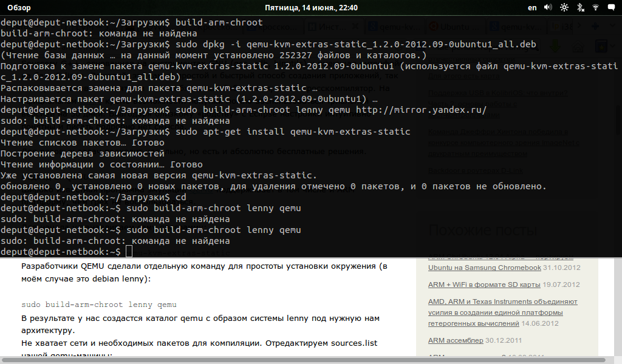Click the browser's horizontal scrollbar at the bottom

coord(302,360)
